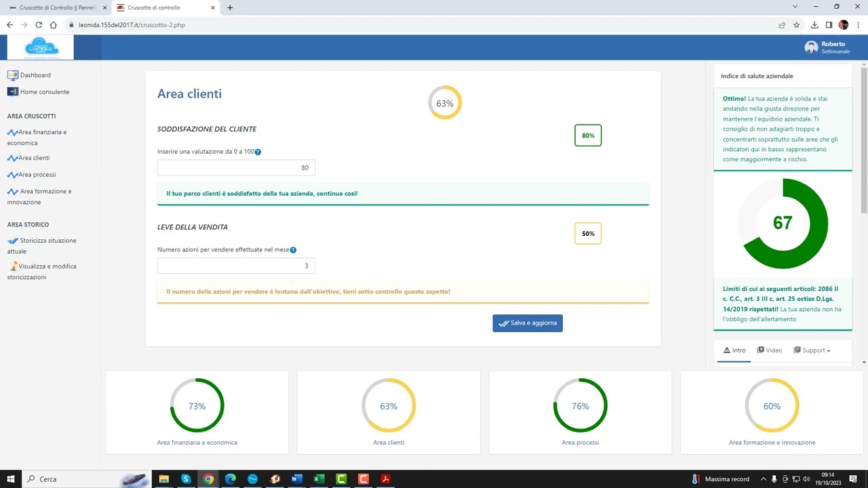This screenshot has height=488, width=868.
Task: Click the Salva e aggiorna button
Action: (x=528, y=323)
